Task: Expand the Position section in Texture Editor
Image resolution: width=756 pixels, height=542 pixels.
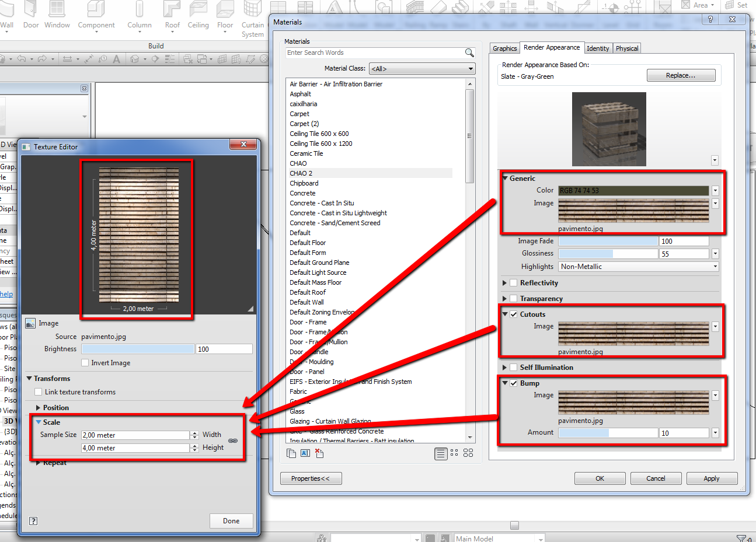Action: point(39,408)
